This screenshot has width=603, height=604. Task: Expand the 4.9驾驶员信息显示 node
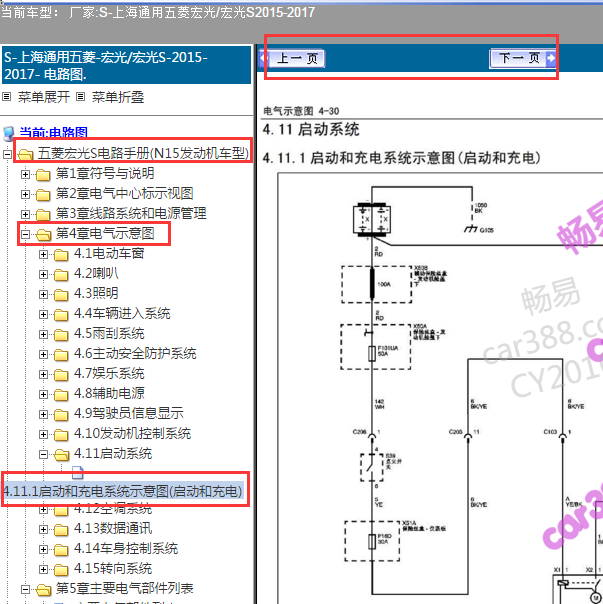pos(44,415)
